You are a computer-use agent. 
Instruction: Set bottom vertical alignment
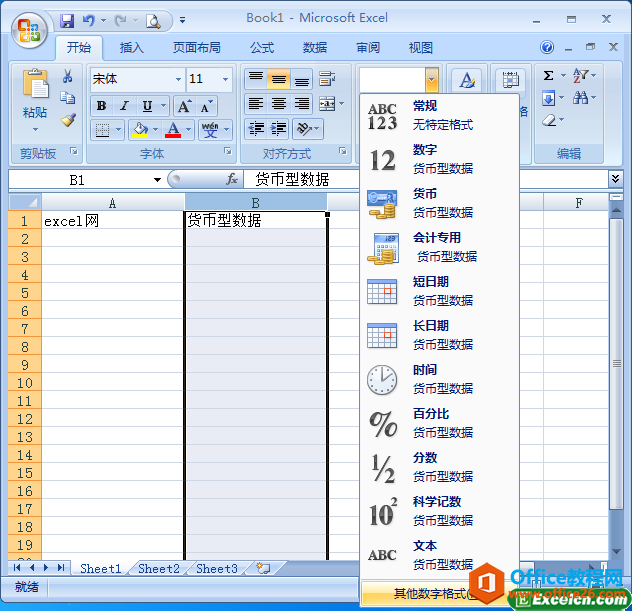click(x=301, y=79)
